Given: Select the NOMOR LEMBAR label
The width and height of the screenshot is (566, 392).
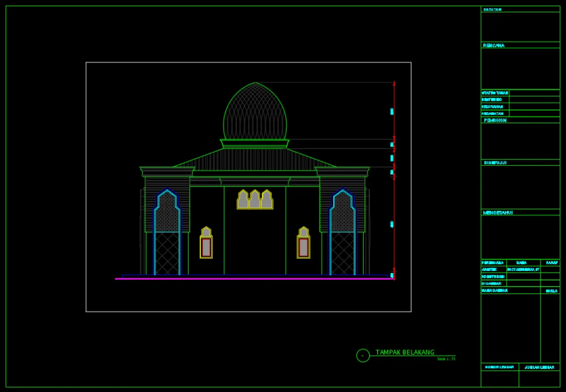Looking at the screenshot, I should point(499,367).
